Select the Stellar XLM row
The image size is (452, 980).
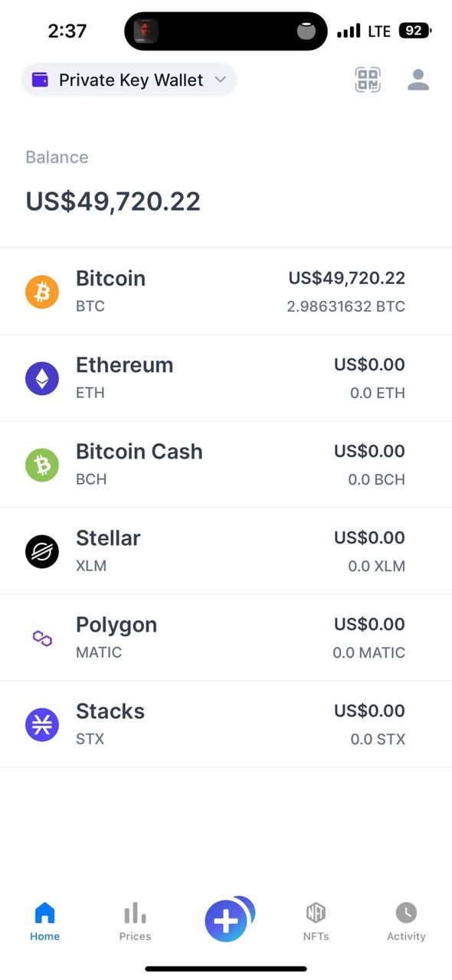click(226, 550)
